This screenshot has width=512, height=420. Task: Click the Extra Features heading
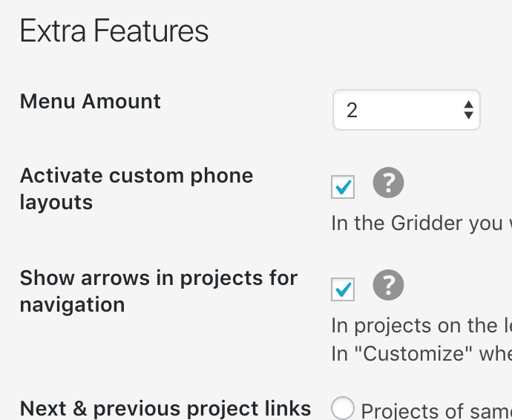(114, 32)
